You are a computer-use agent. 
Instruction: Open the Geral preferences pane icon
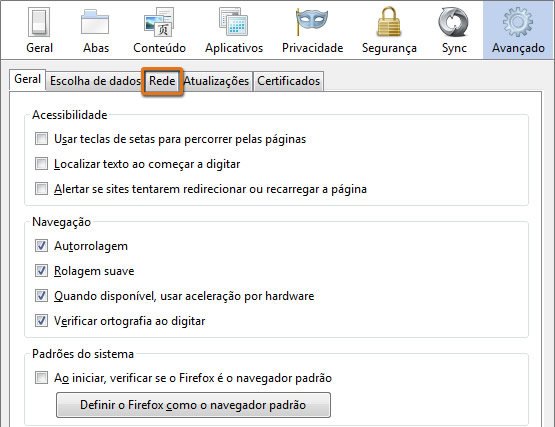39,30
